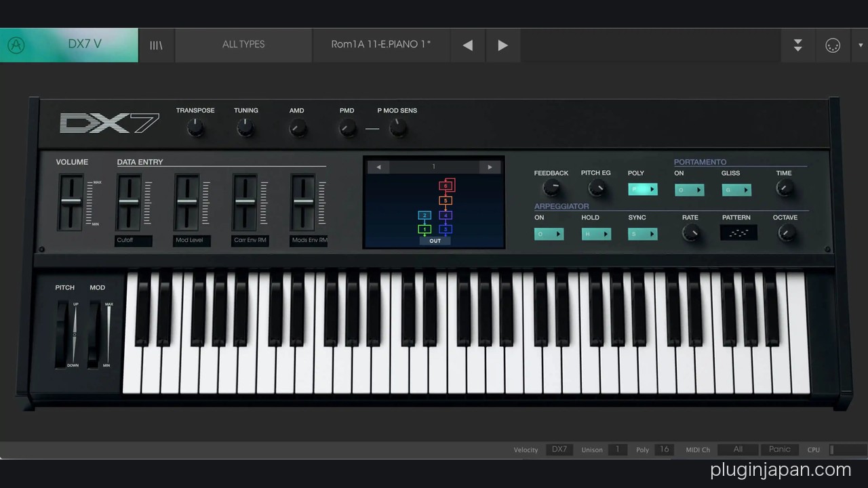Click operator 3 in algorithm display
Viewport: 868px width, 488px height.
[446, 230]
